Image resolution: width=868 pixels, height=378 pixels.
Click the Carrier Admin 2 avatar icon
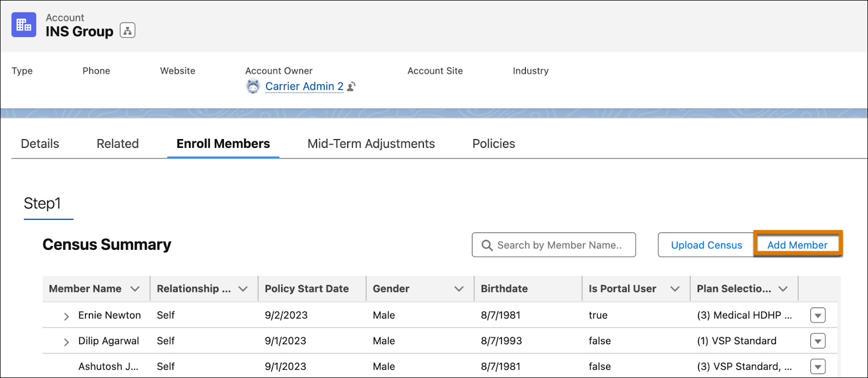(x=253, y=86)
